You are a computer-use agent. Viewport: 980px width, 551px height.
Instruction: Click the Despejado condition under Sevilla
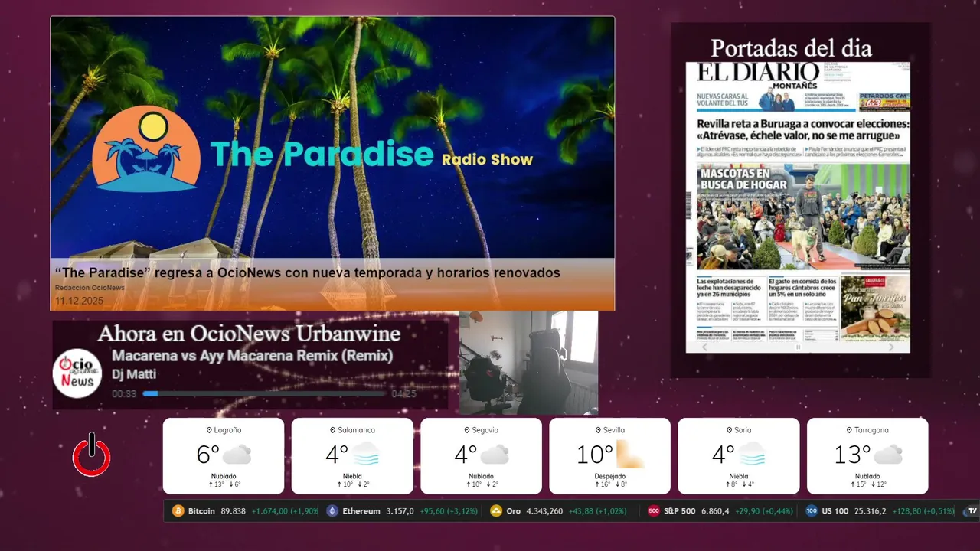610,476
